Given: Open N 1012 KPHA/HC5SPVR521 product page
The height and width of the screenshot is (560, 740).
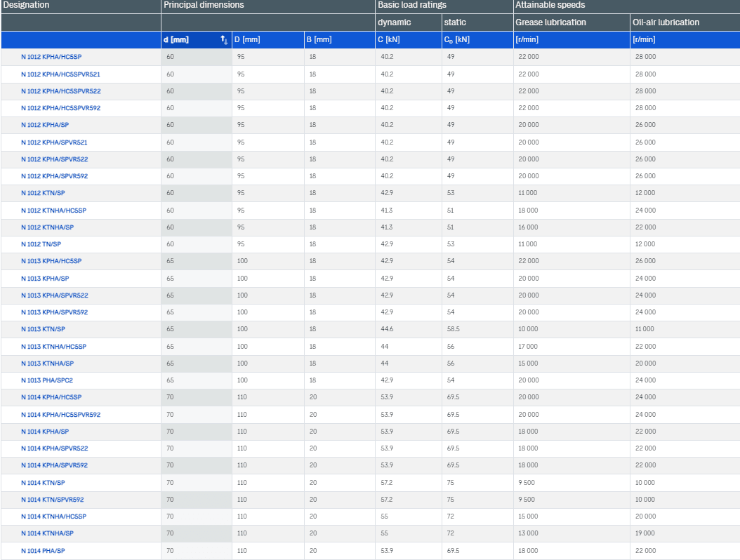Looking at the screenshot, I should tap(60, 74).
